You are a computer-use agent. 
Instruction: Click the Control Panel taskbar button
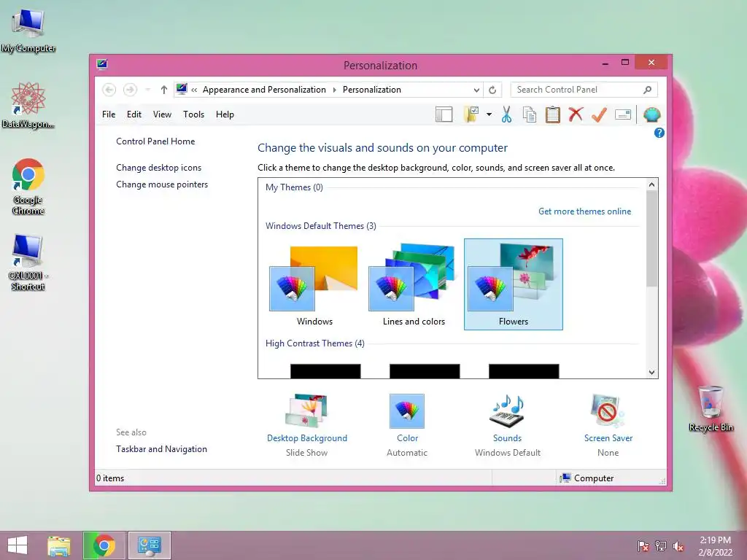pyautogui.click(x=150, y=545)
